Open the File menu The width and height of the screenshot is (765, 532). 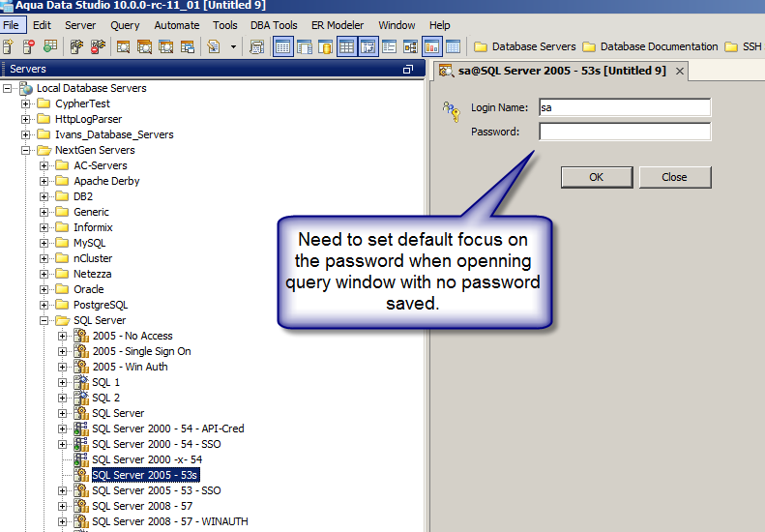pyautogui.click(x=12, y=25)
